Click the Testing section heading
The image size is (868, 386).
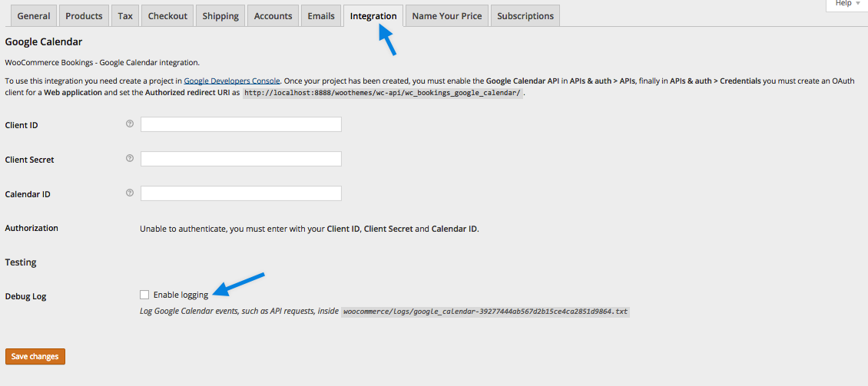pyautogui.click(x=21, y=262)
